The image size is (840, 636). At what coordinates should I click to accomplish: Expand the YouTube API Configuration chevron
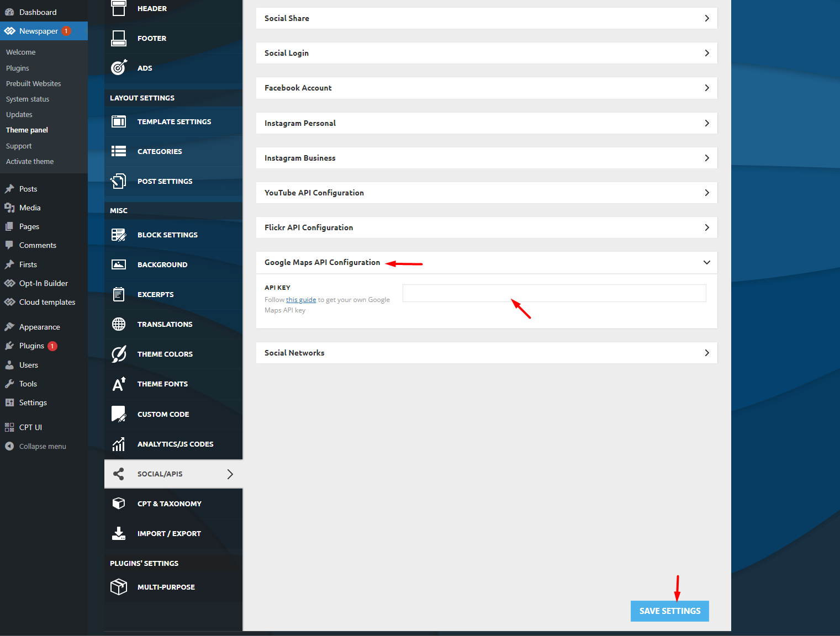pos(707,193)
